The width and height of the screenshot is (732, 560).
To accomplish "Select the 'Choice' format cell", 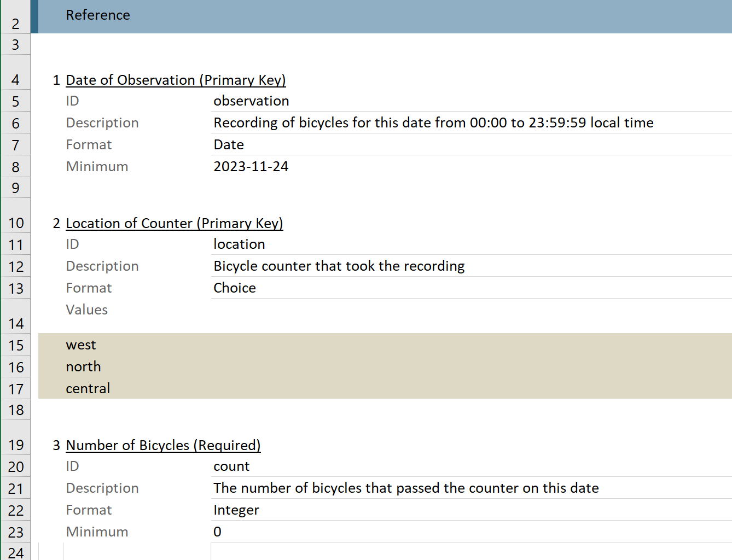I will click(x=235, y=288).
